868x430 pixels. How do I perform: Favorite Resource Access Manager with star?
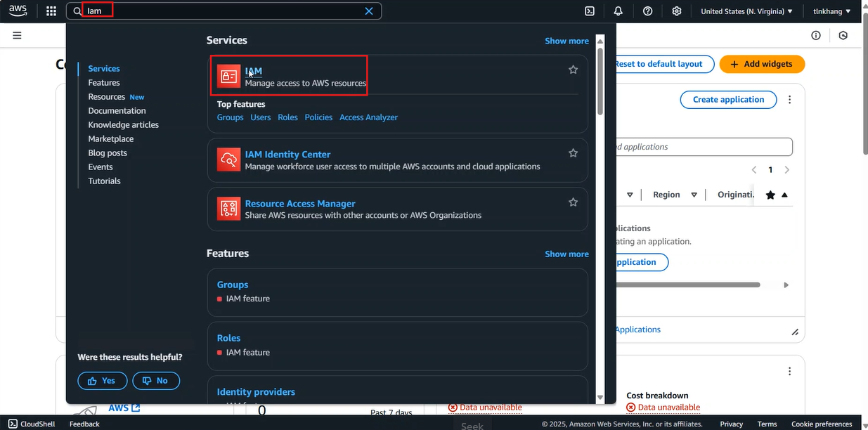574,202
